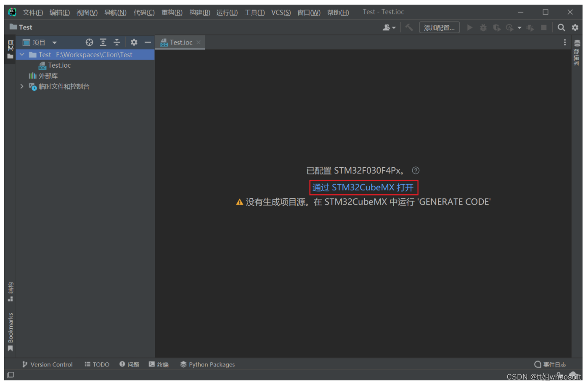
Task: Open the 帮助(H) menu
Action: coord(338,13)
